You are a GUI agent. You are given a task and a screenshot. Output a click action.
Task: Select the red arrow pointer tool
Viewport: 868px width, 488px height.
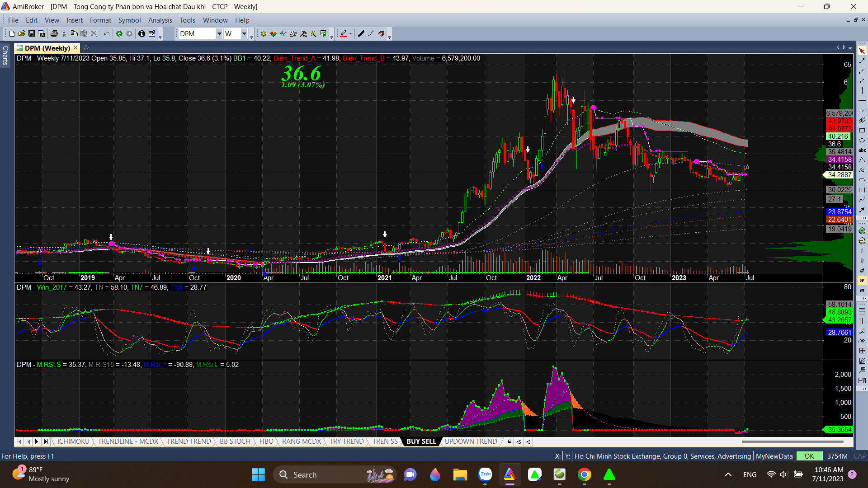point(862,52)
